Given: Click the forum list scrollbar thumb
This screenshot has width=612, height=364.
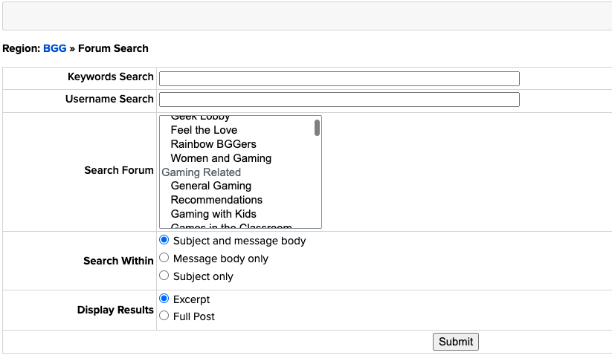Looking at the screenshot, I should coord(317,128).
